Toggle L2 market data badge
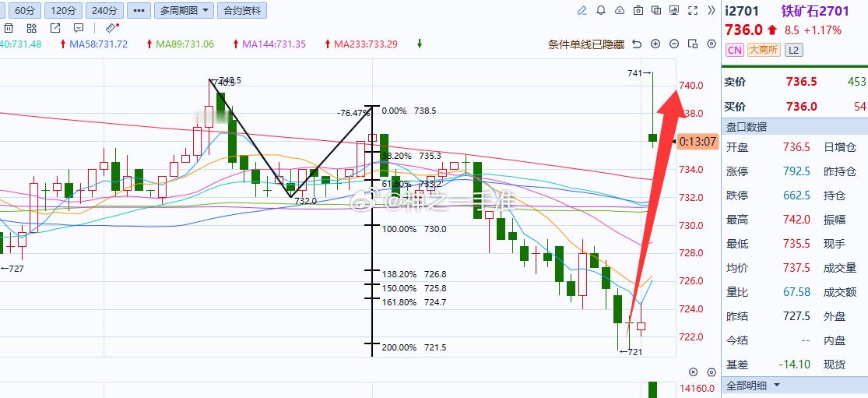This screenshot has height=398, width=868. click(x=794, y=50)
